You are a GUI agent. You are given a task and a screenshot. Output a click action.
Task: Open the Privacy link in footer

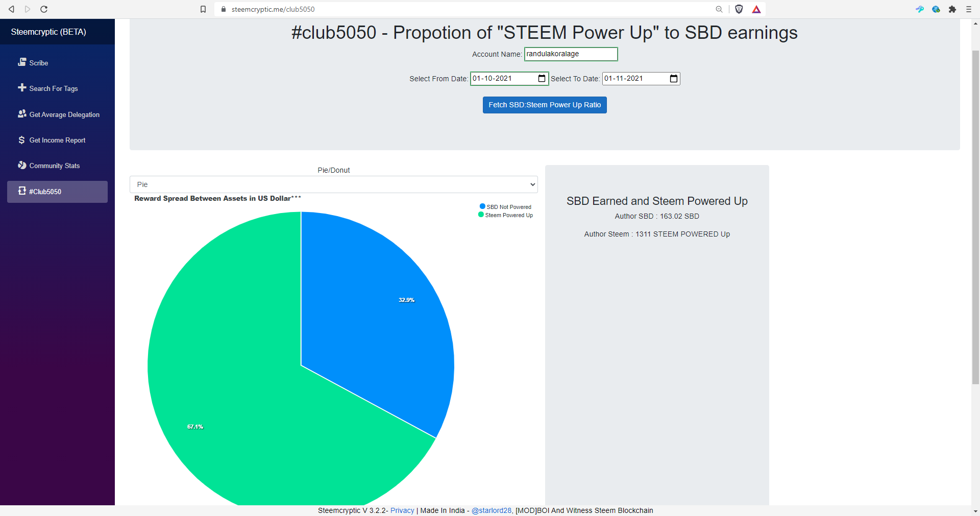[x=402, y=510]
